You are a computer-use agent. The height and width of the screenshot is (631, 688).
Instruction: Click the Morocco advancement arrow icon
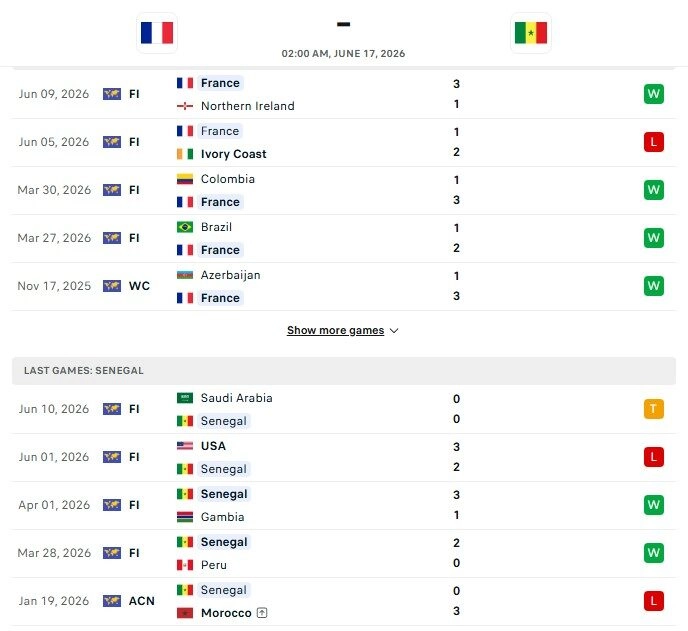point(262,613)
